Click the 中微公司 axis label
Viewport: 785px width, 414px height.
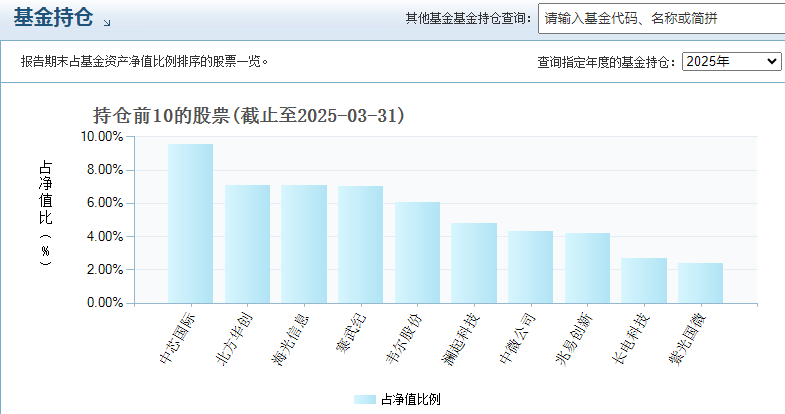tap(518, 338)
